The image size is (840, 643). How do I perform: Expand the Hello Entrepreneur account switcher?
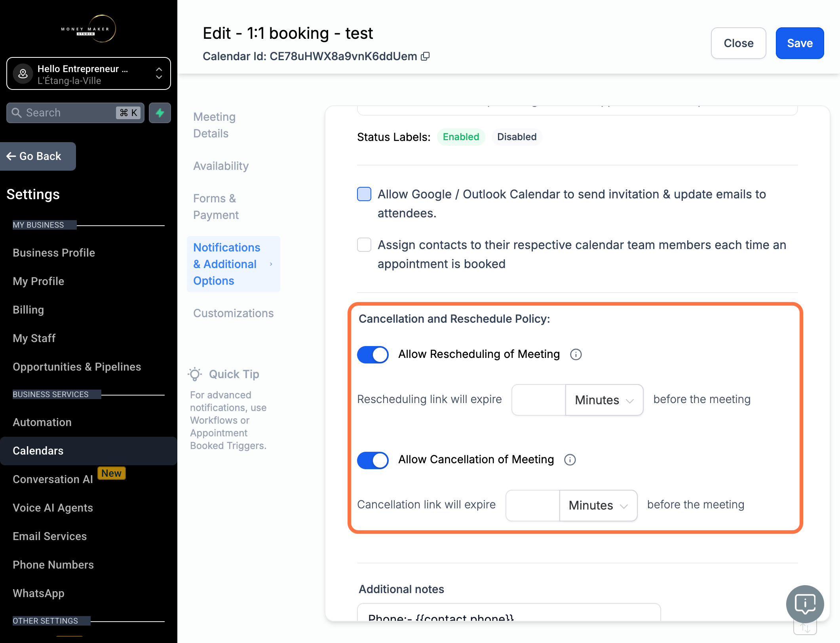click(x=89, y=74)
